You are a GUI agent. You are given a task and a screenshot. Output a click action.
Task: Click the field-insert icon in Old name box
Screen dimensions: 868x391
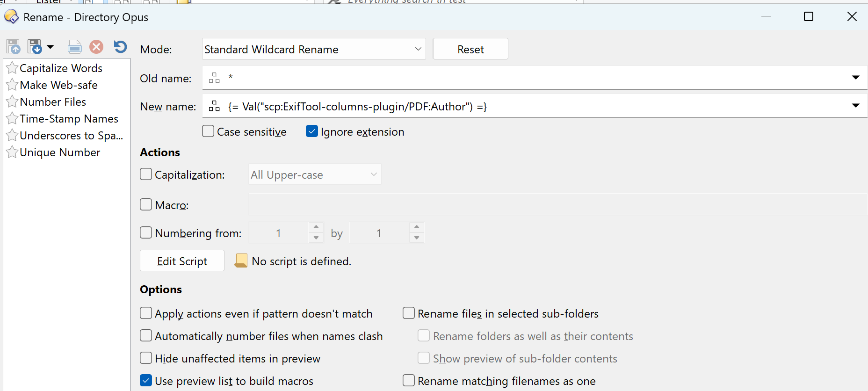click(214, 78)
